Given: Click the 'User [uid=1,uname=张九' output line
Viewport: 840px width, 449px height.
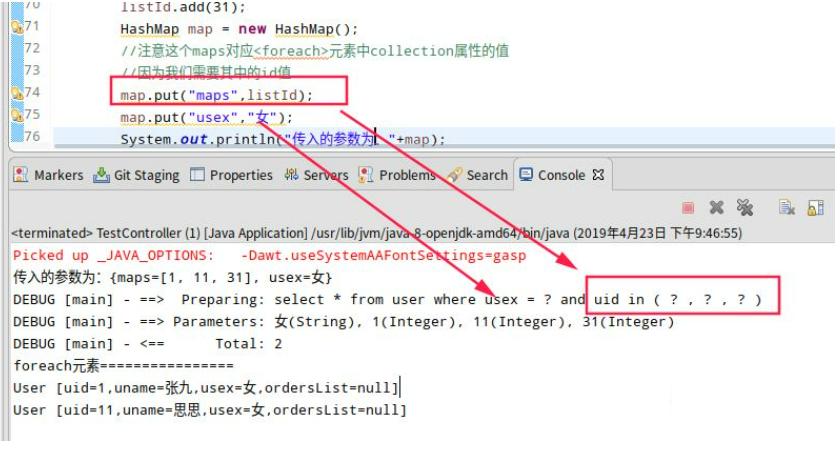Looking at the screenshot, I should coord(206,387).
